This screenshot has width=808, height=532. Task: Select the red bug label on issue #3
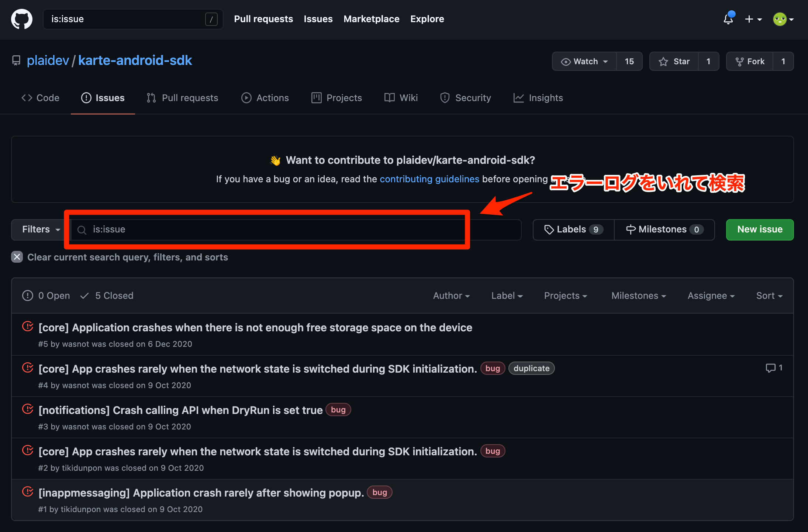338,410
